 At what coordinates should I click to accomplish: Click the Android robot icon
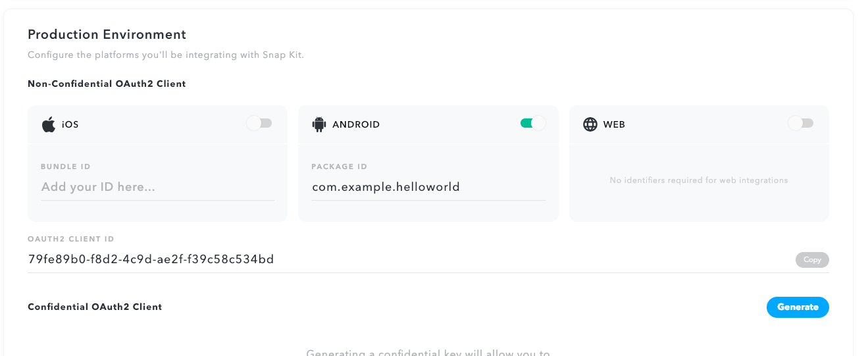coord(319,124)
